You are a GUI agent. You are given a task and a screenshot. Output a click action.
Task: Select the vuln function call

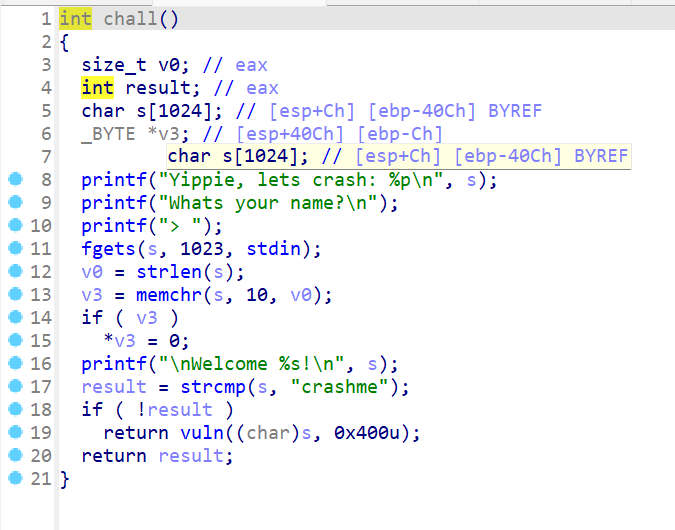point(196,433)
